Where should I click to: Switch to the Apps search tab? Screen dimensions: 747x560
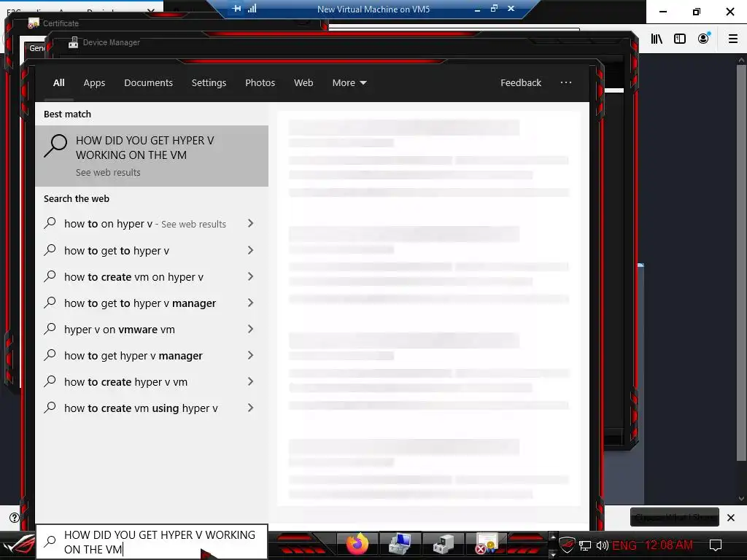pos(94,83)
